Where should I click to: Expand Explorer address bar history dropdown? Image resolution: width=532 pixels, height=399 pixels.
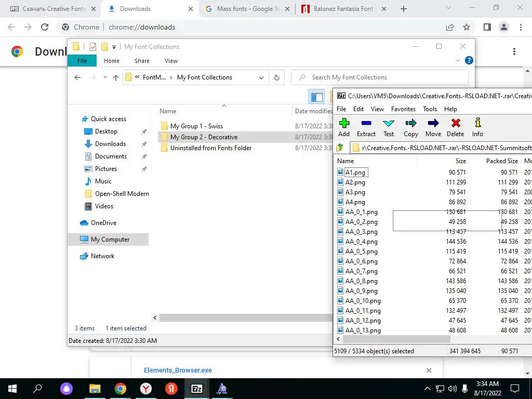[x=261, y=78]
